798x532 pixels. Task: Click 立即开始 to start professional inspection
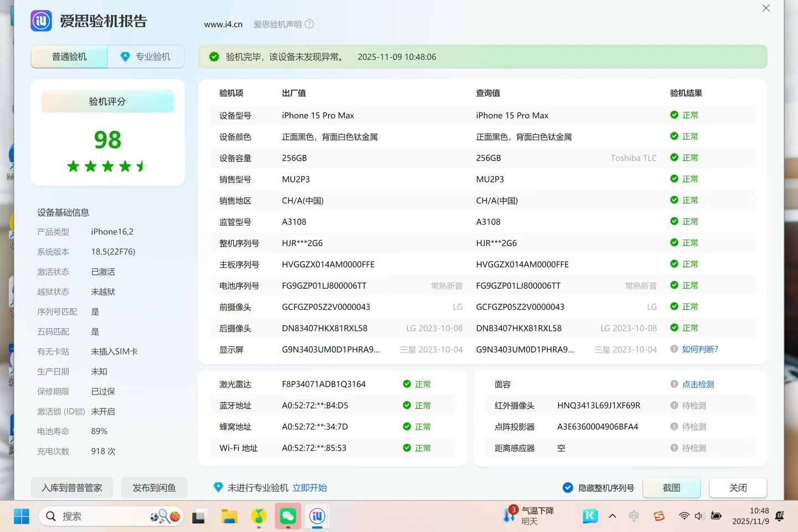310,488
